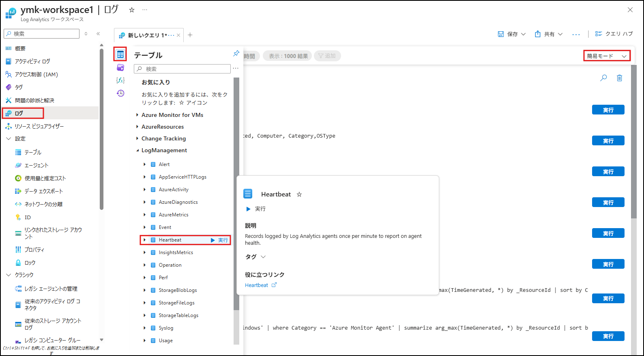Click the リソース ビジュアライザー icon
Viewport: 644px width, 356px height.
9,126
